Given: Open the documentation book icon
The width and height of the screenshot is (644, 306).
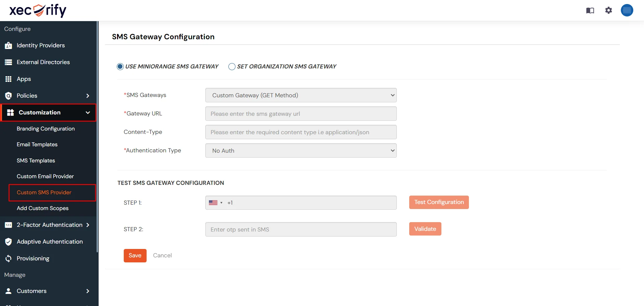Looking at the screenshot, I should pyautogui.click(x=590, y=10).
